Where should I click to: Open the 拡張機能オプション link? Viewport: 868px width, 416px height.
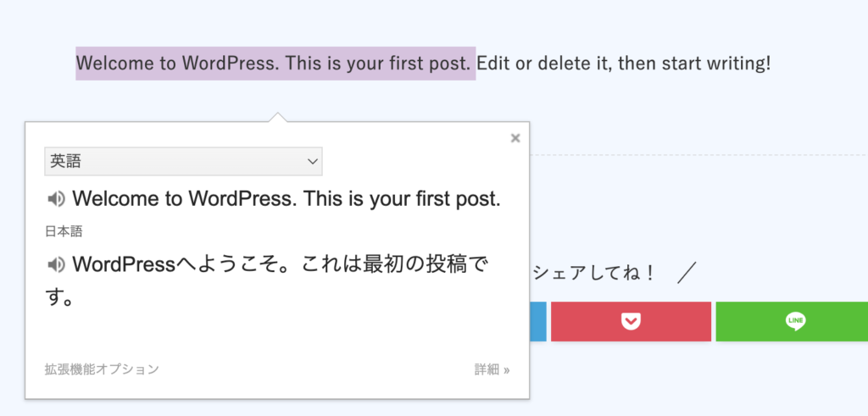pyautogui.click(x=102, y=369)
